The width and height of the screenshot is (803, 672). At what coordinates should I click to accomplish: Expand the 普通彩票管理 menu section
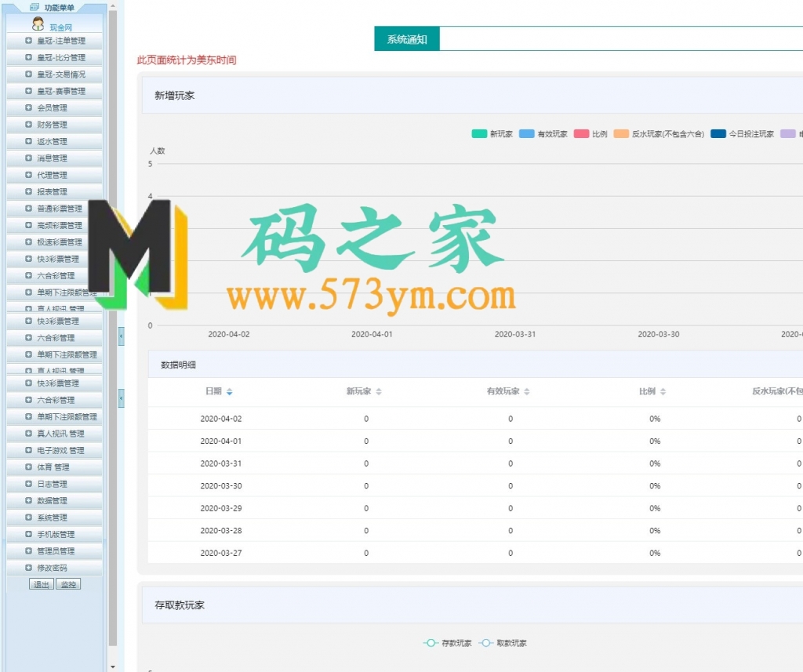(x=54, y=209)
